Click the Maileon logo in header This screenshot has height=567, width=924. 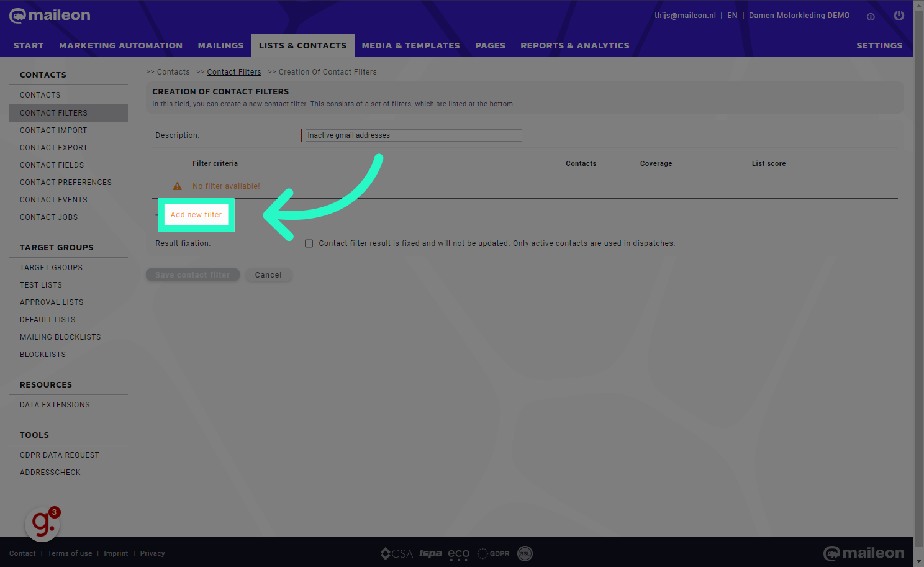click(x=50, y=16)
